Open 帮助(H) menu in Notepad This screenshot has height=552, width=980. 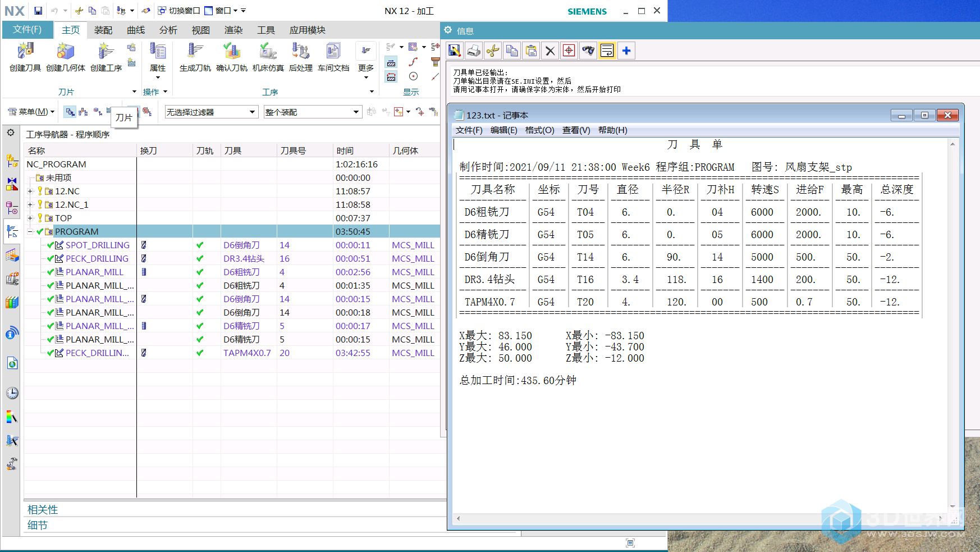pos(613,130)
